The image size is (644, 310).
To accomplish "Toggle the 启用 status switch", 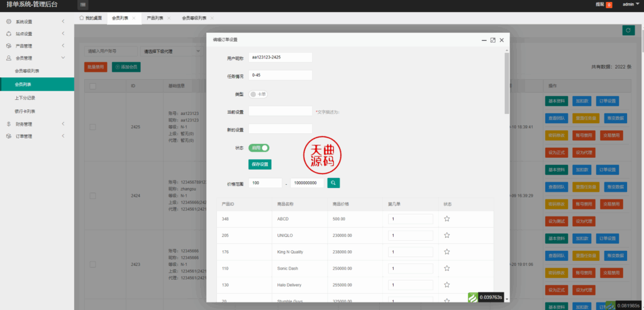I will (x=258, y=148).
